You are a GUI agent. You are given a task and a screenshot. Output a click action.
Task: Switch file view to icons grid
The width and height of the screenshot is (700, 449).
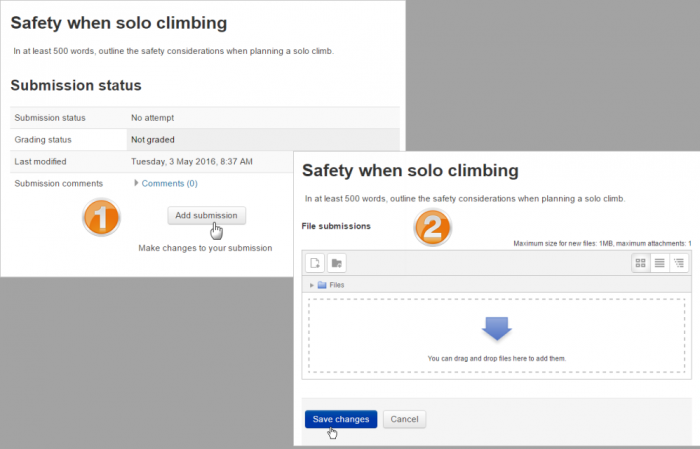click(x=641, y=263)
